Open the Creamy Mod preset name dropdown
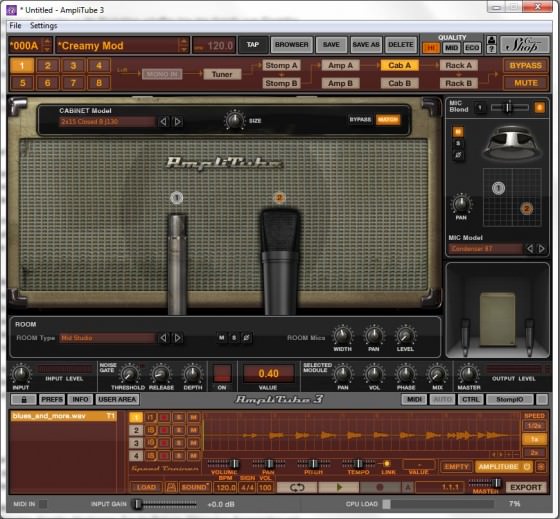Viewport: 560px width, 519px height. 122,45
